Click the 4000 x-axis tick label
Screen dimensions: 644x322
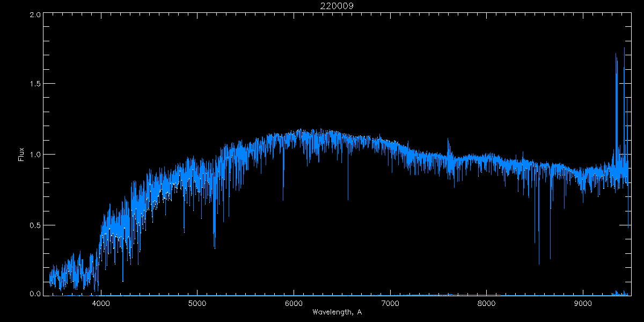101,303
